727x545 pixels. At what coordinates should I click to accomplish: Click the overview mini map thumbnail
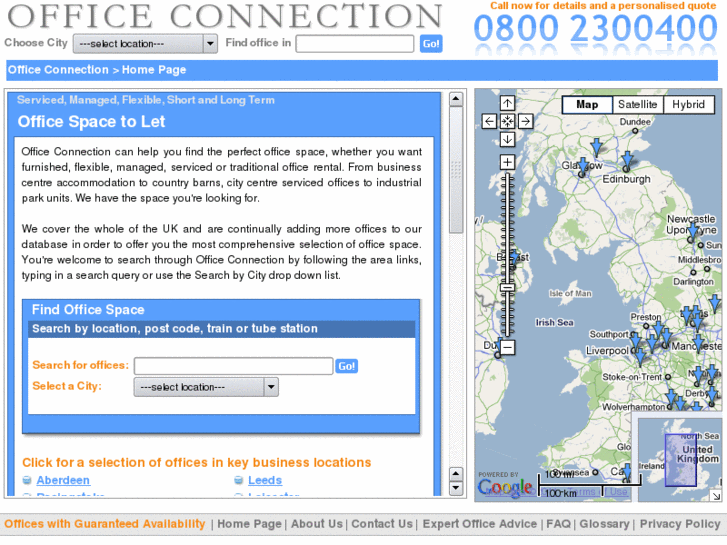tap(680, 460)
